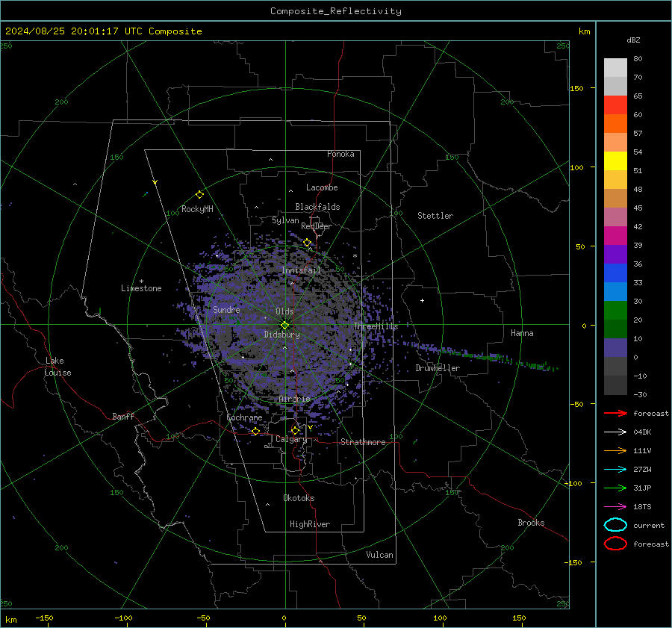Click the RedDeer city label
The image size is (672, 628).
(317, 226)
